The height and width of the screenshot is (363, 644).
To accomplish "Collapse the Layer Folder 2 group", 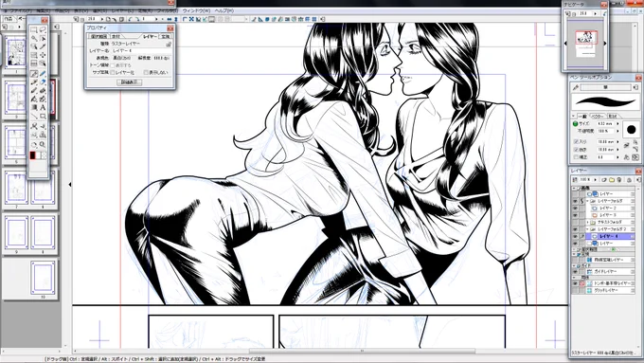I will 588,229.
